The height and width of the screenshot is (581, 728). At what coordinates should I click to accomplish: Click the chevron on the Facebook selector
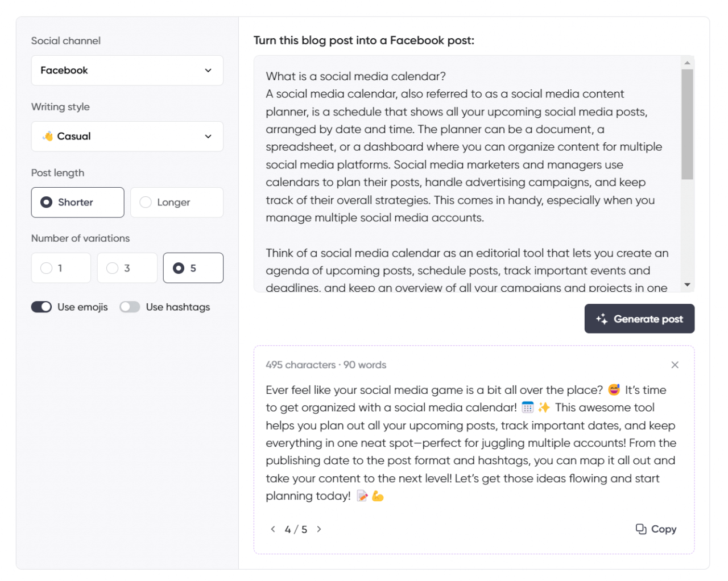[209, 70]
